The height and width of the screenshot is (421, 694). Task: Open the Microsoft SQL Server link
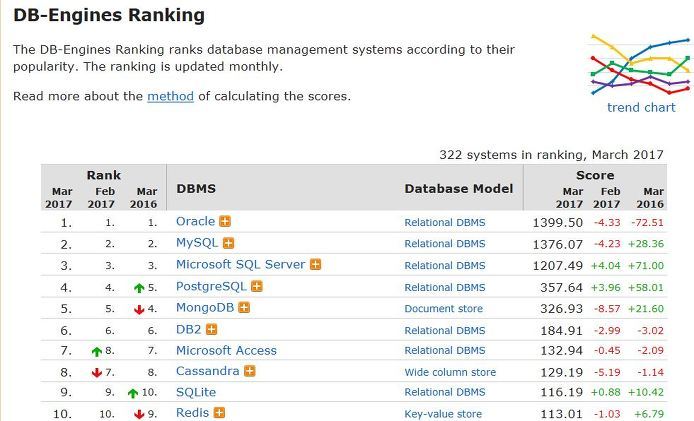[x=240, y=264]
